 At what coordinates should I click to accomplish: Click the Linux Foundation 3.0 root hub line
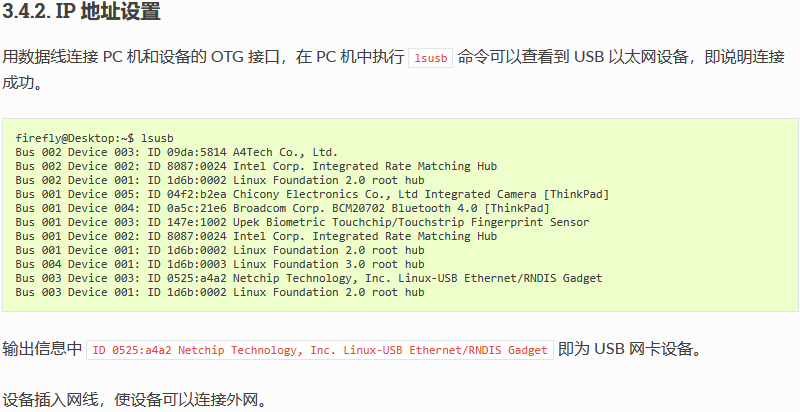(x=220, y=264)
